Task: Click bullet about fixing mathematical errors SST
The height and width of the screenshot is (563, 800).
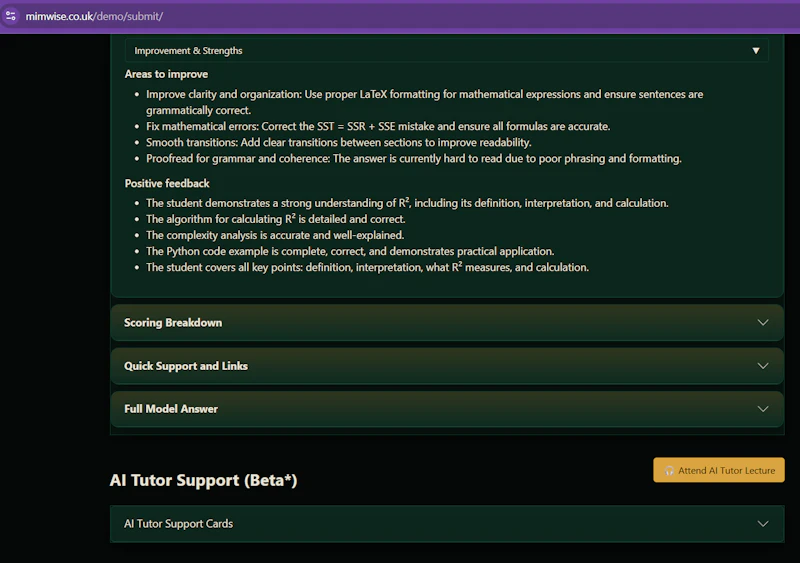Action: pyautogui.click(x=378, y=127)
